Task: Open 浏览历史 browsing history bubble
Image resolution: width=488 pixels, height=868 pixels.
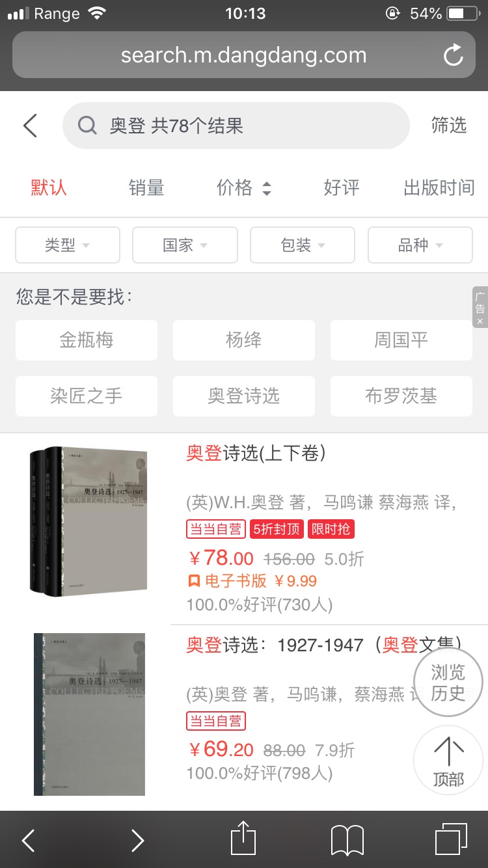Action: pyautogui.click(x=448, y=683)
